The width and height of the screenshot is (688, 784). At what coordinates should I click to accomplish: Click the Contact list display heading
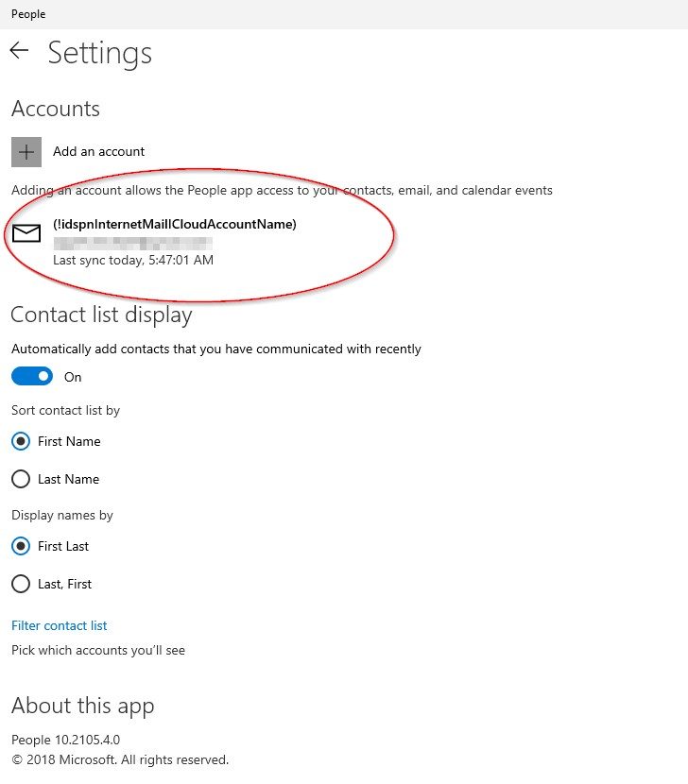(101, 315)
